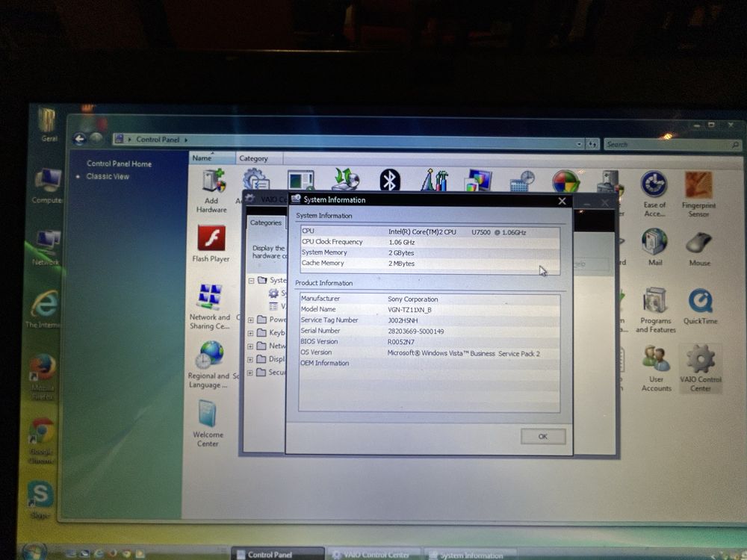
Task: Go to Control Panel Home link
Action: pos(119,164)
